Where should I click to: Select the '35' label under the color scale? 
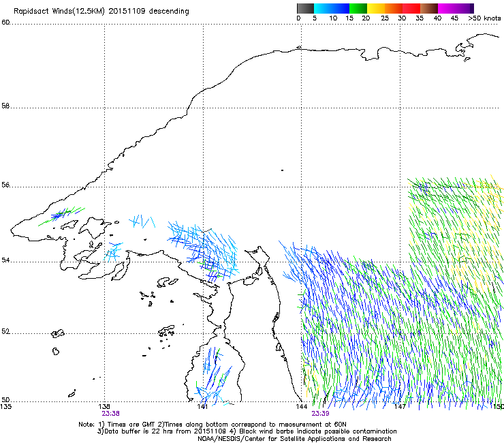[420, 18]
